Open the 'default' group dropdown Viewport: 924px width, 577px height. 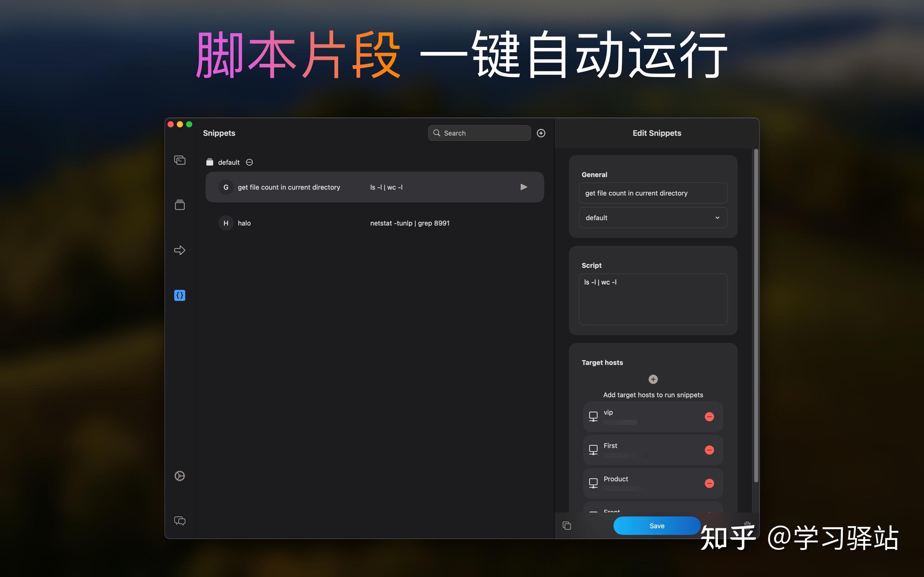coord(653,217)
